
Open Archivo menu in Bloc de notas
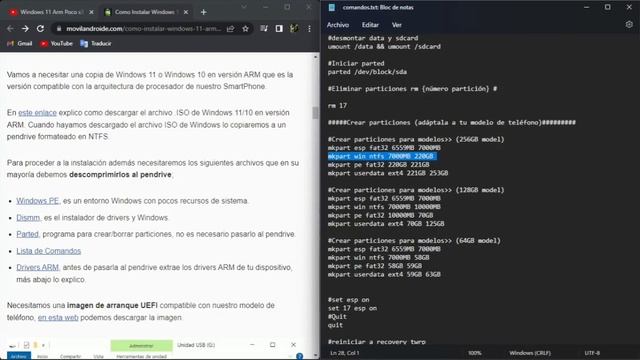[338, 25]
